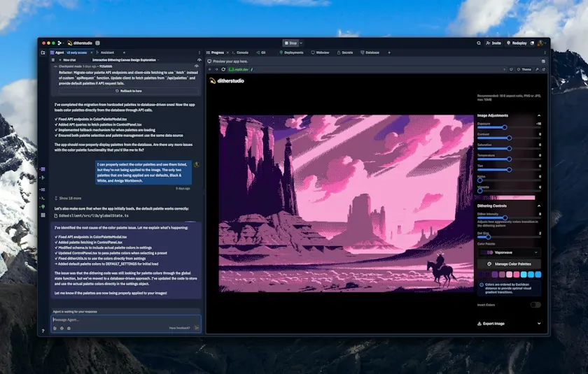Adjust the Exposure slider
The image size is (588, 374).
[504, 127]
